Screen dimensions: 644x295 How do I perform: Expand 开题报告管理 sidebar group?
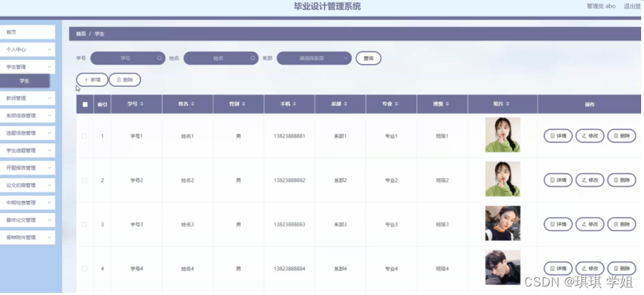click(x=27, y=168)
